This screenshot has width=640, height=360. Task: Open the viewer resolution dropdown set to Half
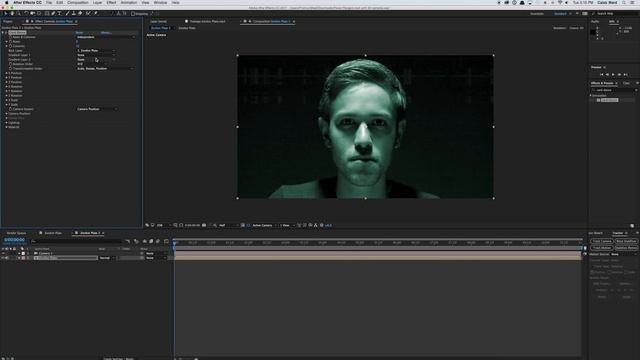tap(228, 225)
